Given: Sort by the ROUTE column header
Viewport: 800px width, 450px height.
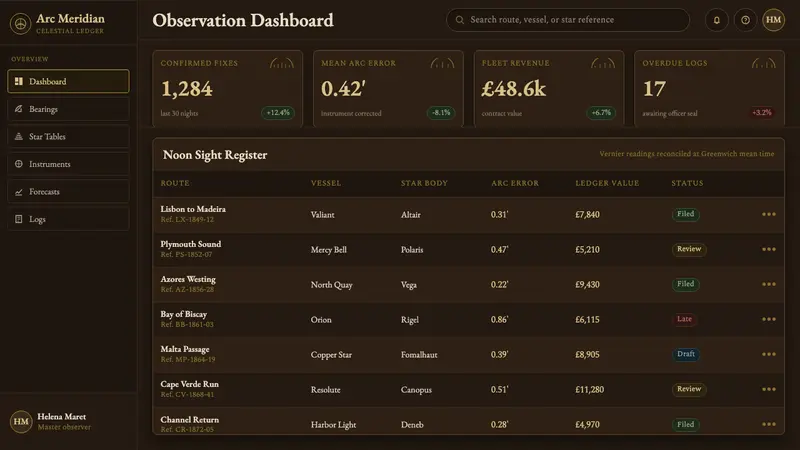Looking at the screenshot, I should [x=175, y=183].
